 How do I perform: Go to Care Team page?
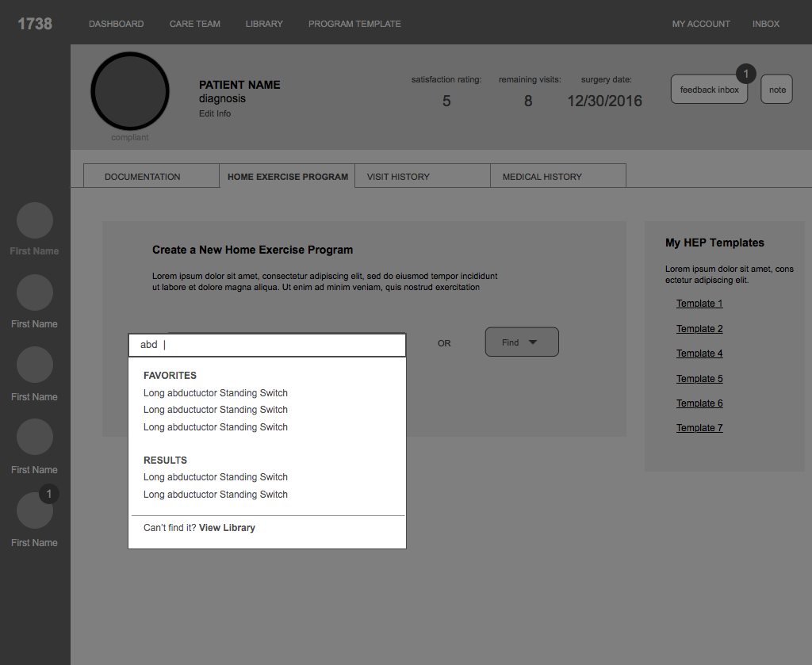195,24
